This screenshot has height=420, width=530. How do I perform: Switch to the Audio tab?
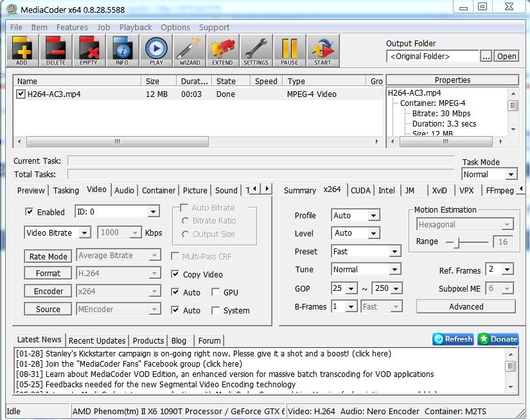click(x=124, y=190)
